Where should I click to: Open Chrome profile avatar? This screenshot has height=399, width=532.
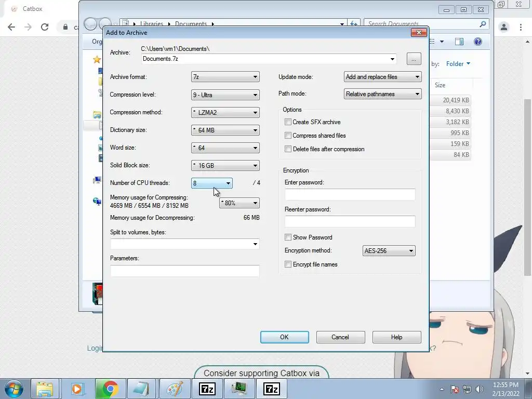[504, 27]
